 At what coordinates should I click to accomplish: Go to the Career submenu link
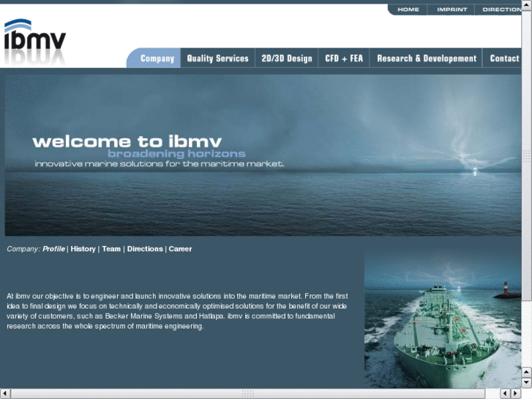180,249
